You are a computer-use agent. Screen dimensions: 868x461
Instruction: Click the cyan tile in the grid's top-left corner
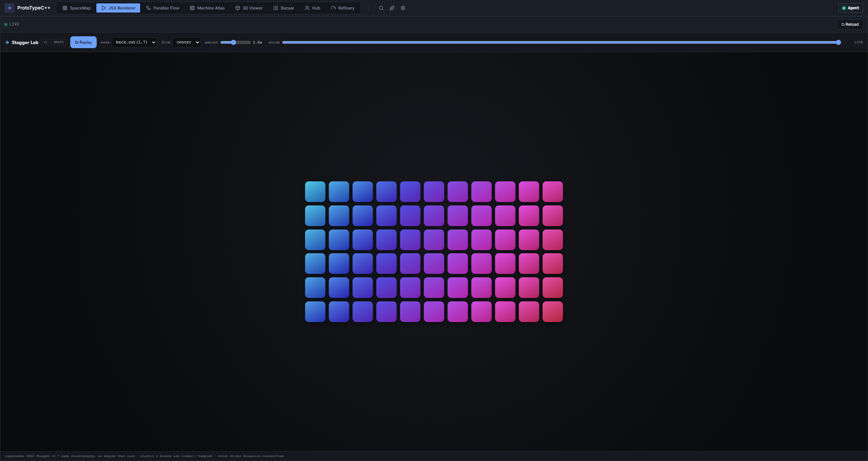(315, 192)
